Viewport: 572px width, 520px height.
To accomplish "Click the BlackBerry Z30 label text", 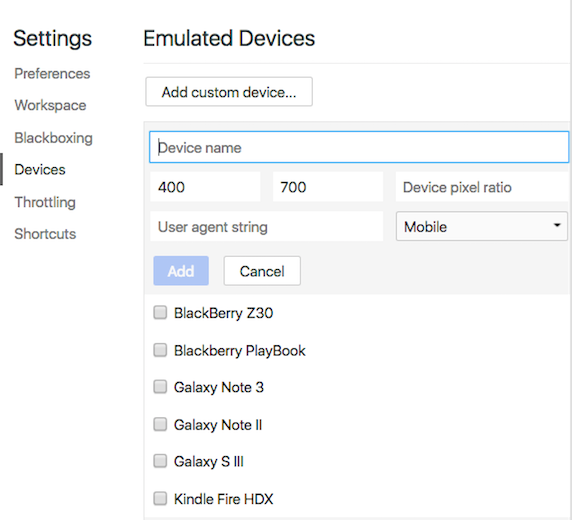I will coord(223,313).
